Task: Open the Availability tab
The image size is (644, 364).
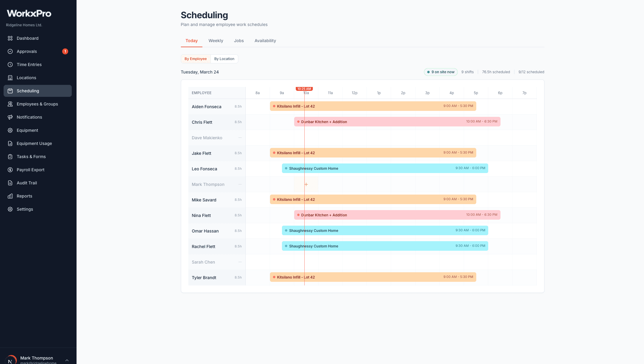Action: [x=265, y=41]
